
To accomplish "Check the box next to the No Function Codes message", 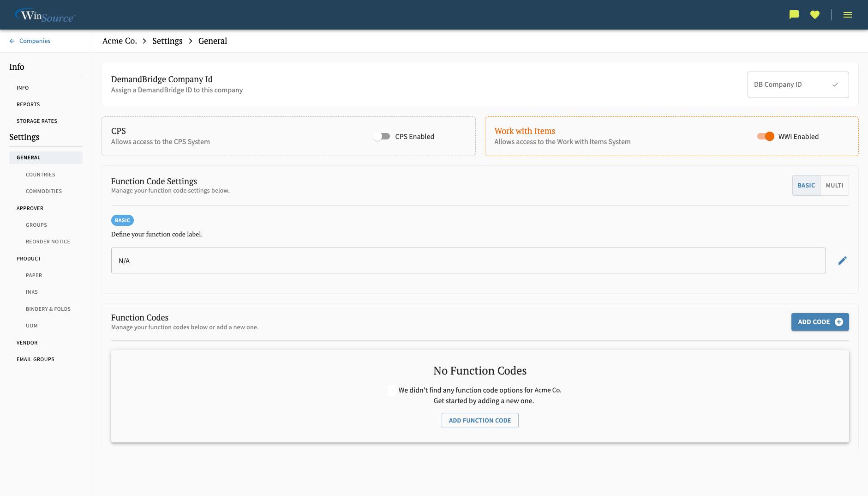I will 392,390.
